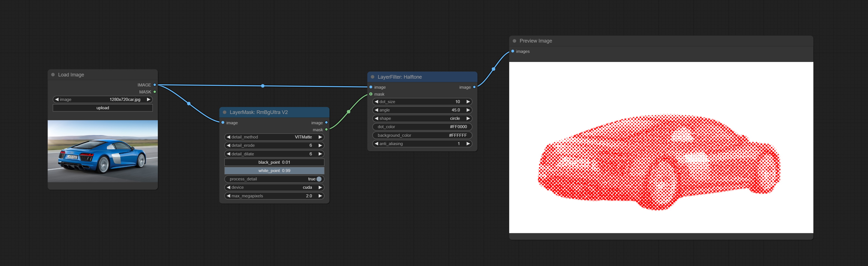Open the device cuda dropdown
868x266 pixels.
[x=274, y=187]
